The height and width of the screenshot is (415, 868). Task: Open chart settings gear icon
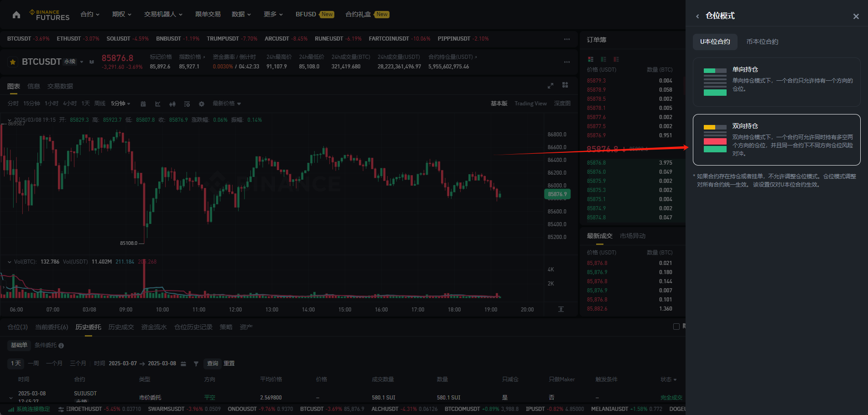[202, 104]
